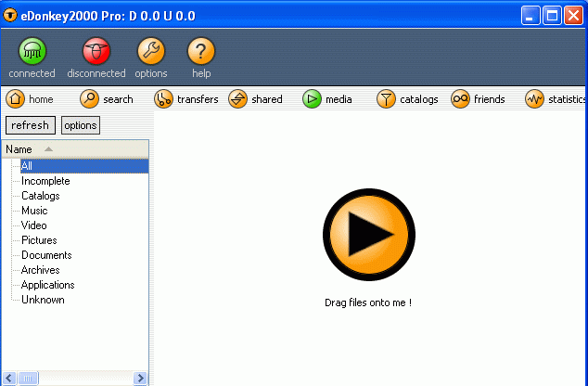Select the Documents category
This screenshot has height=386, width=588.
tap(46, 255)
